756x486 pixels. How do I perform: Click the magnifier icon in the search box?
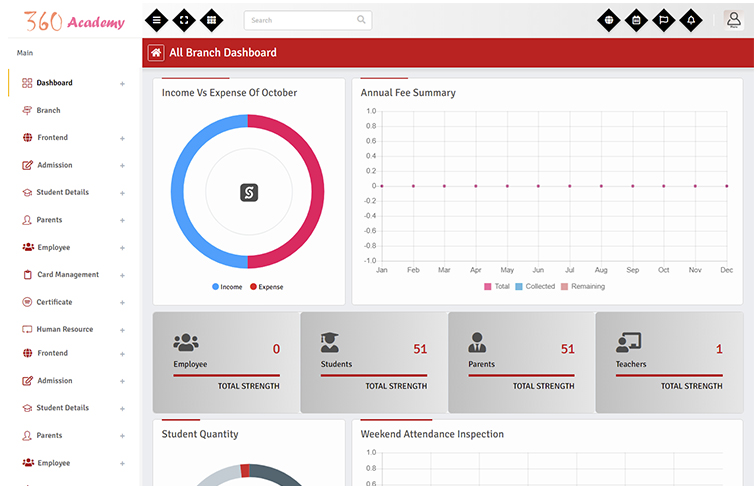click(361, 20)
